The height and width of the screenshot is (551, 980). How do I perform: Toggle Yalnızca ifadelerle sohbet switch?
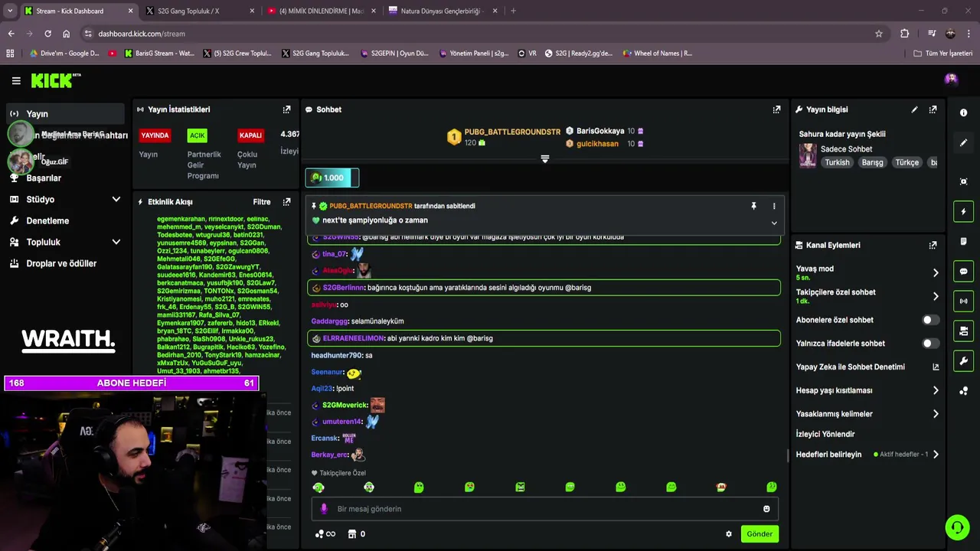coord(930,344)
